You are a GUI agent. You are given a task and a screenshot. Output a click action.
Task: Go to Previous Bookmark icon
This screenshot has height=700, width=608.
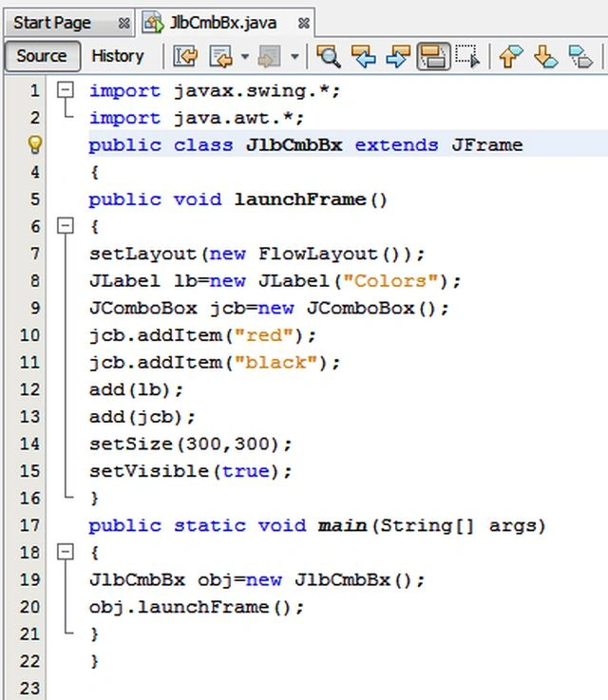(x=510, y=57)
